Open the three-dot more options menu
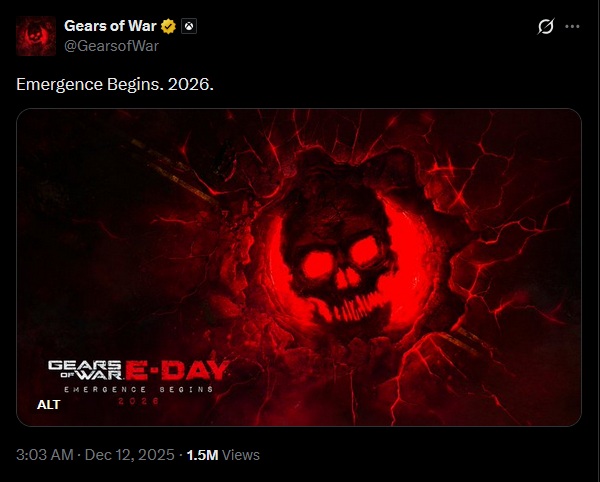This screenshot has height=482, width=600. pos(572,26)
